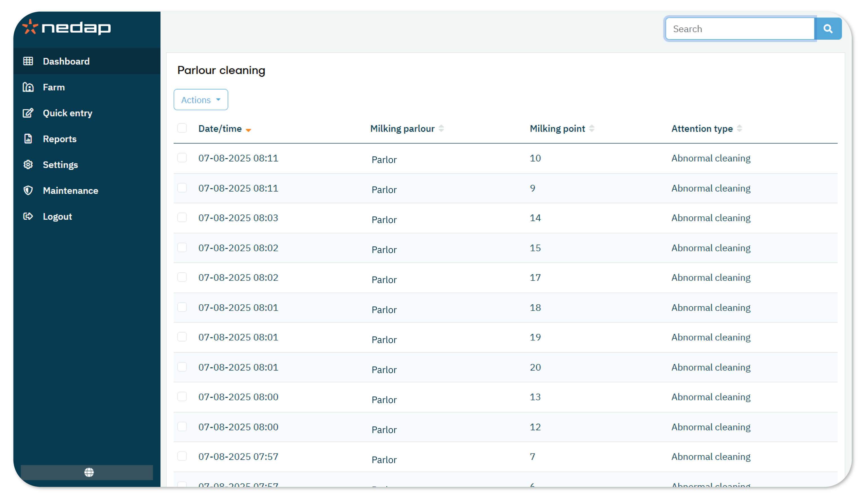Click Parlor cell in milking point 12 row
The image size is (868, 503).
point(384,430)
